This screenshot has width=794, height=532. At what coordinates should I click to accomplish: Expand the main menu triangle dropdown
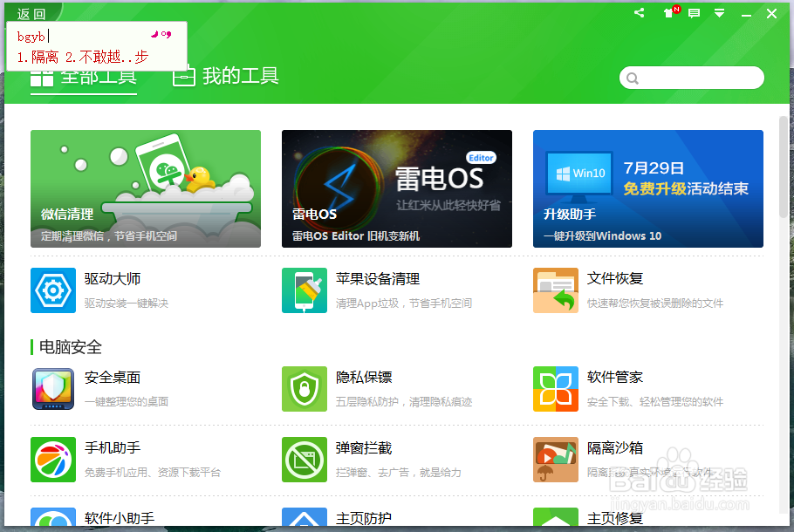pyautogui.click(x=719, y=13)
